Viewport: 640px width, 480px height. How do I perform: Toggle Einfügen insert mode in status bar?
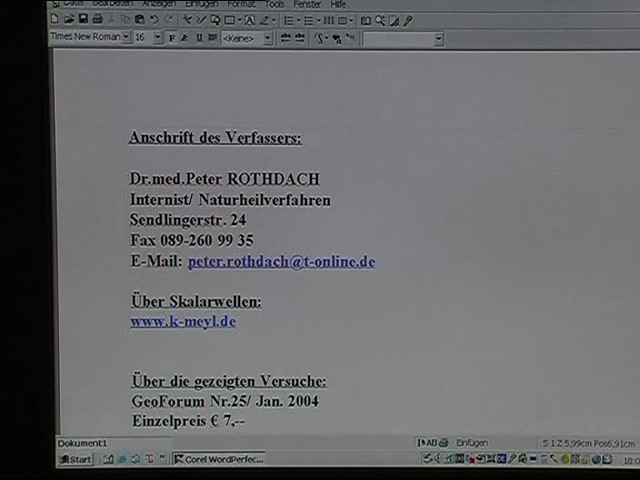(472, 443)
